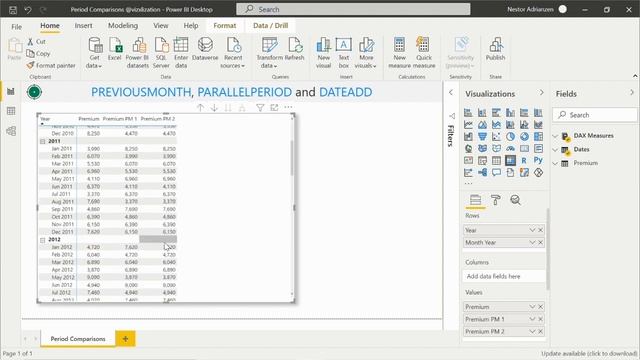Click the undo icon in title bar
640x360 pixels.
28,9
